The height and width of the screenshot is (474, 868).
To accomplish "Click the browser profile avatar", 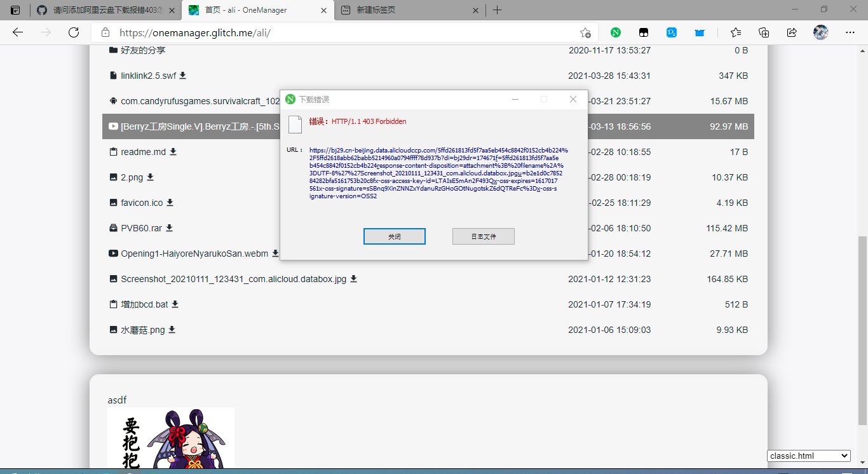I will click(x=821, y=32).
